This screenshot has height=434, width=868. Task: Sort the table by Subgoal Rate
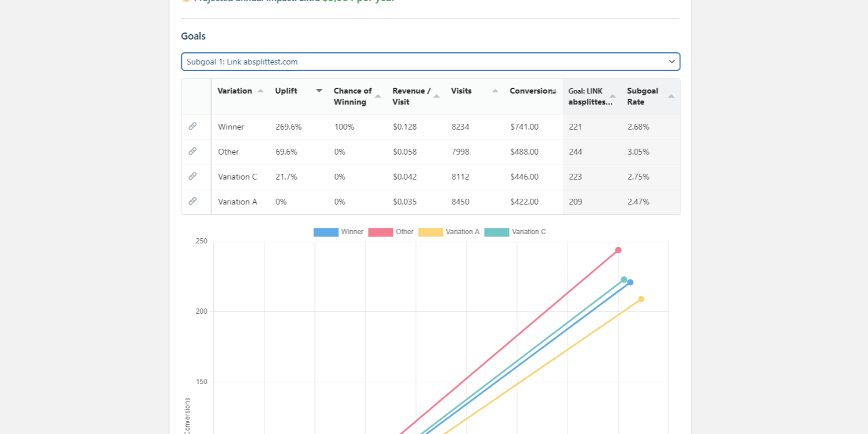(x=671, y=96)
